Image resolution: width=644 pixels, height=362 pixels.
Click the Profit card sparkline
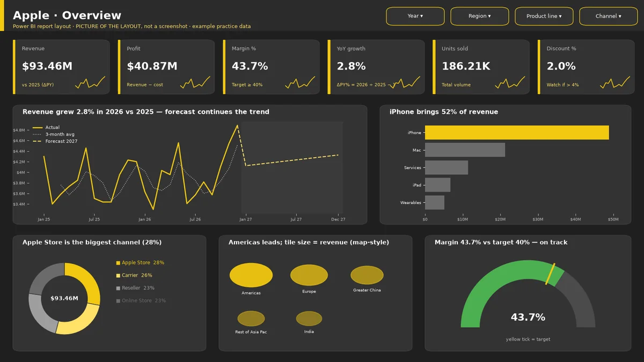pyautogui.click(x=195, y=83)
